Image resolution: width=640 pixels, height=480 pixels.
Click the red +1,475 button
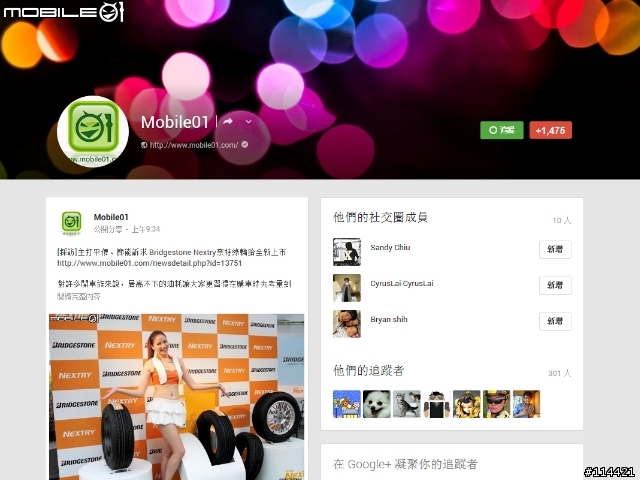click(x=550, y=130)
